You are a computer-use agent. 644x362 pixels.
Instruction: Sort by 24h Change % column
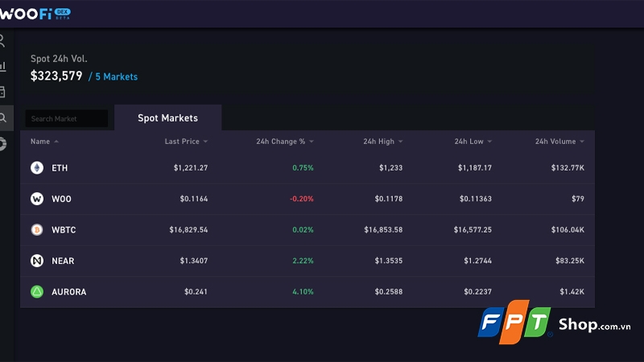(x=285, y=142)
